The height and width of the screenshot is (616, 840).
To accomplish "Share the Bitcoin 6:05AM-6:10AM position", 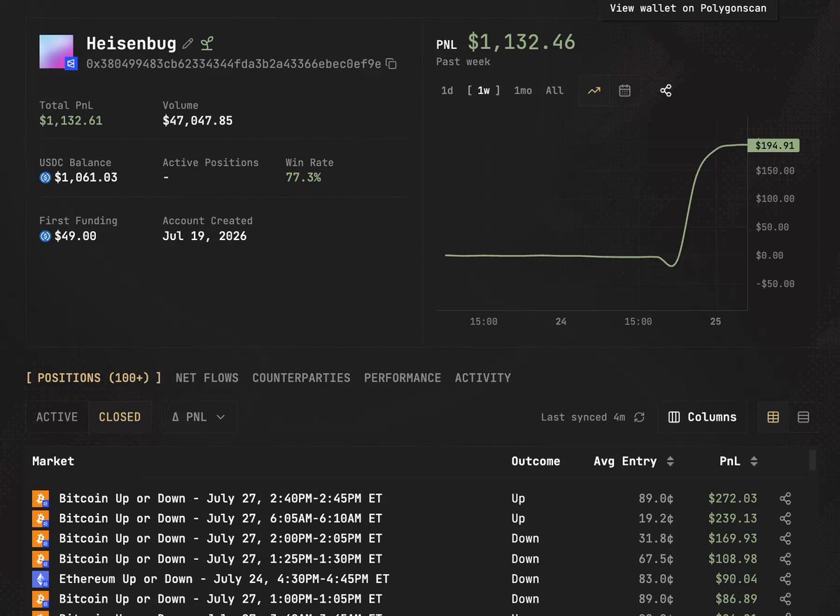I will click(x=785, y=519).
